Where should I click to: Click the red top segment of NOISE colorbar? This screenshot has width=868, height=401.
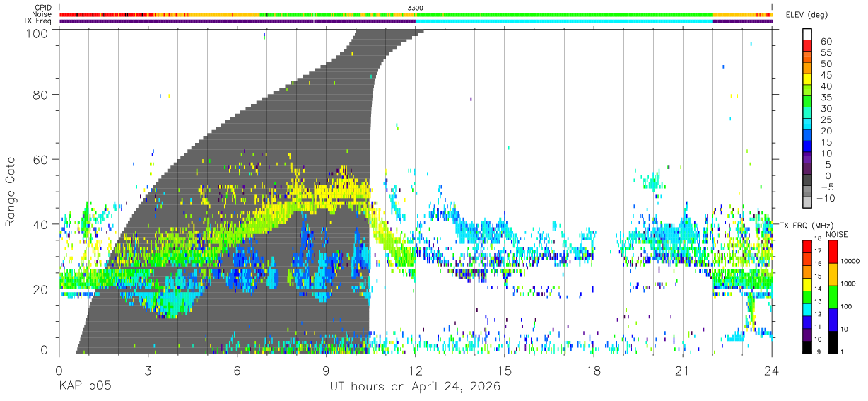point(833,252)
